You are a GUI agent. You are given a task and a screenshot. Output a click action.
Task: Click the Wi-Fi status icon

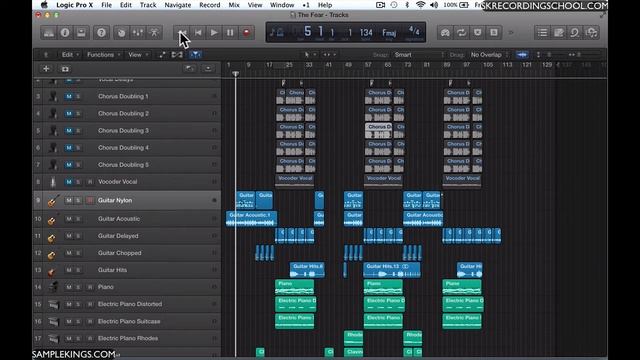pos(420,5)
